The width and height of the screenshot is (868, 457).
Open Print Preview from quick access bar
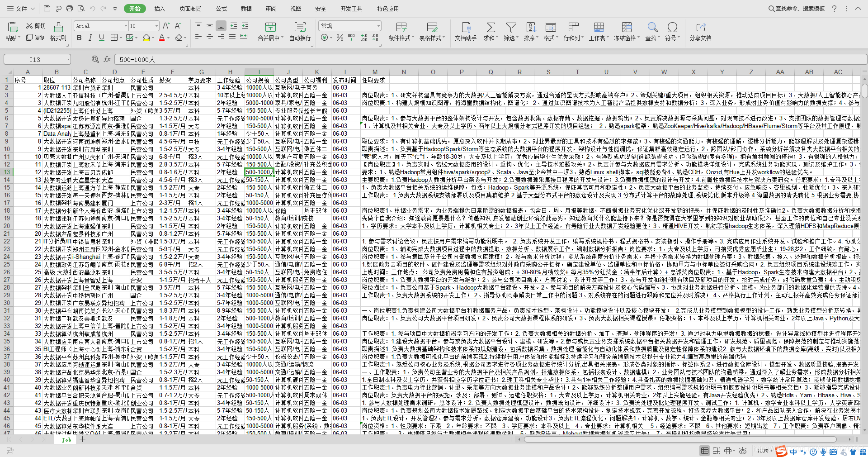81,9
